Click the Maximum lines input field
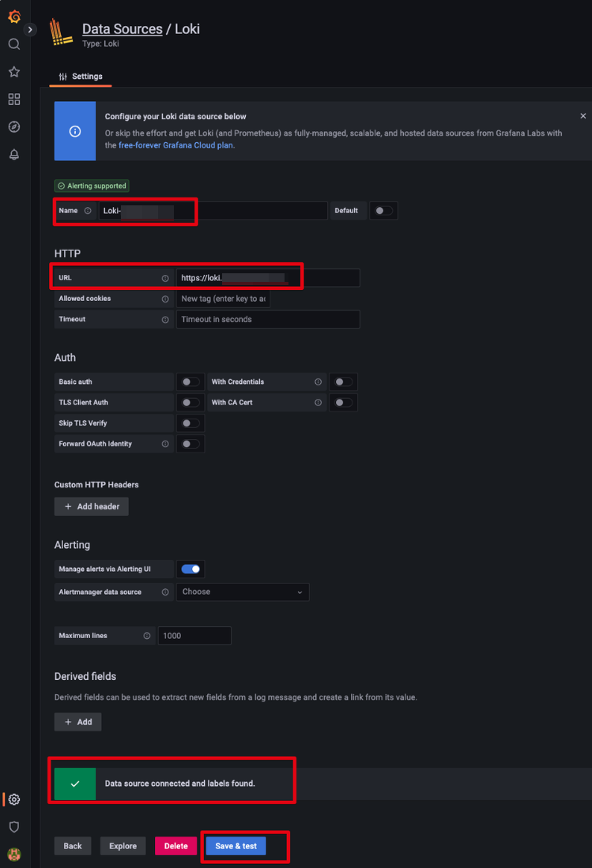Image resolution: width=592 pixels, height=868 pixels. 194,636
